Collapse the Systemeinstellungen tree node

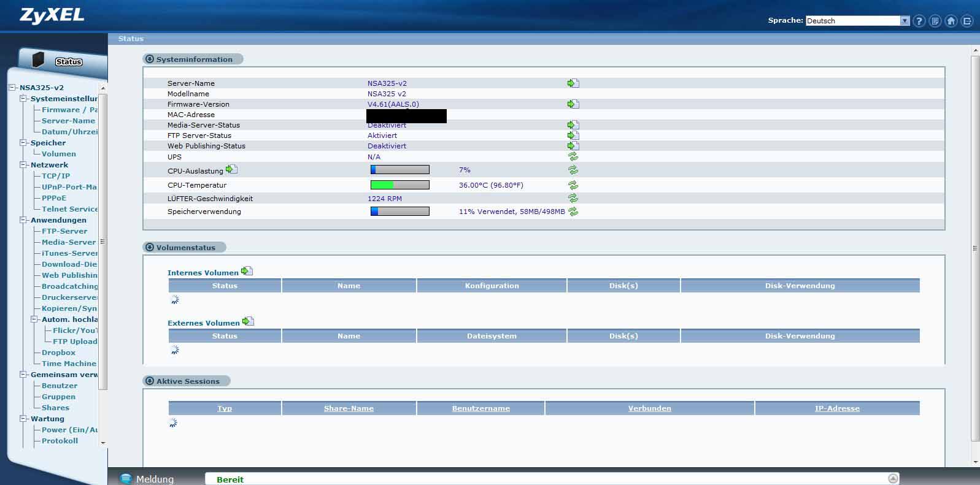23,99
